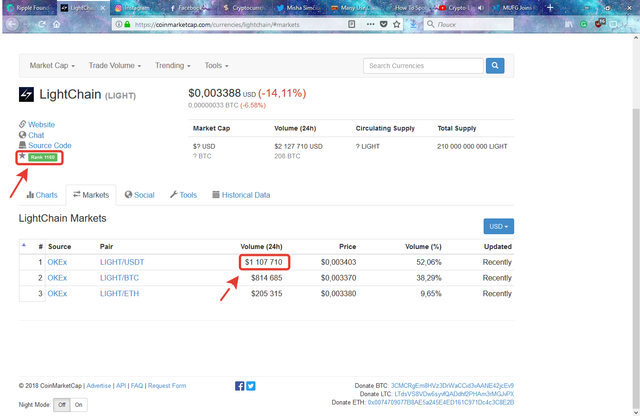Open the LIGHT/BTC pair link
Viewport: 640px width, 416px height.
click(119, 278)
